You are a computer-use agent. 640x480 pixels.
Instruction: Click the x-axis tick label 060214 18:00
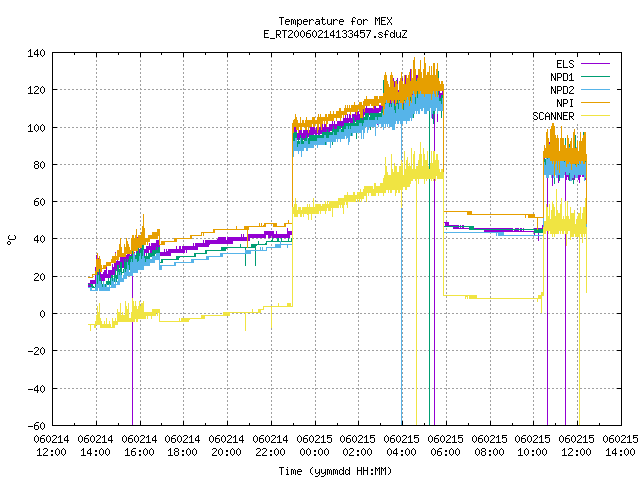tap(182, 446)
